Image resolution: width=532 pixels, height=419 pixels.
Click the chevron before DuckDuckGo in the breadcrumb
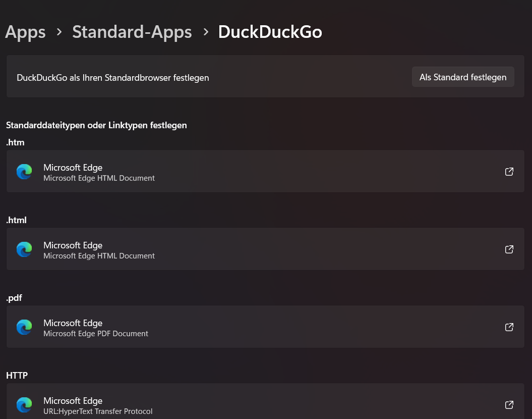tap(205, 32)
